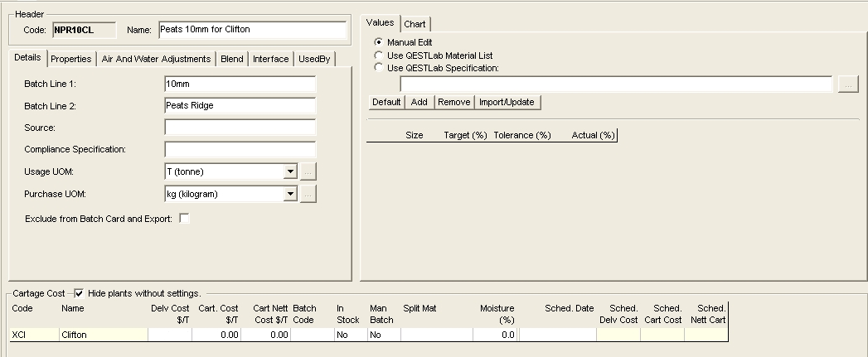Click the Remove button
The height and width of the screenshot is (357, 868).
(x=453, y=102)
